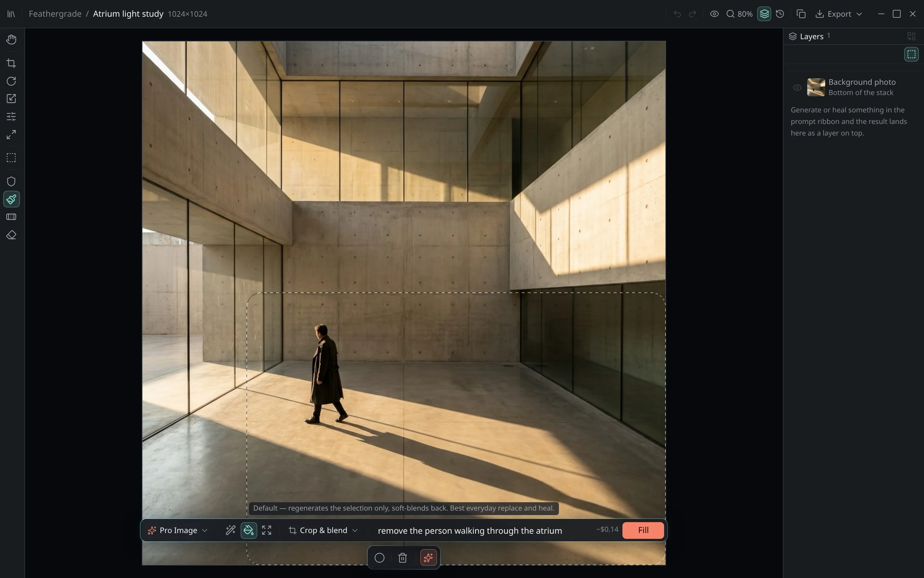Open the library icon in title bar
Image resolution: width=924 pixels, height=578 pixels.
click(11, 14)
